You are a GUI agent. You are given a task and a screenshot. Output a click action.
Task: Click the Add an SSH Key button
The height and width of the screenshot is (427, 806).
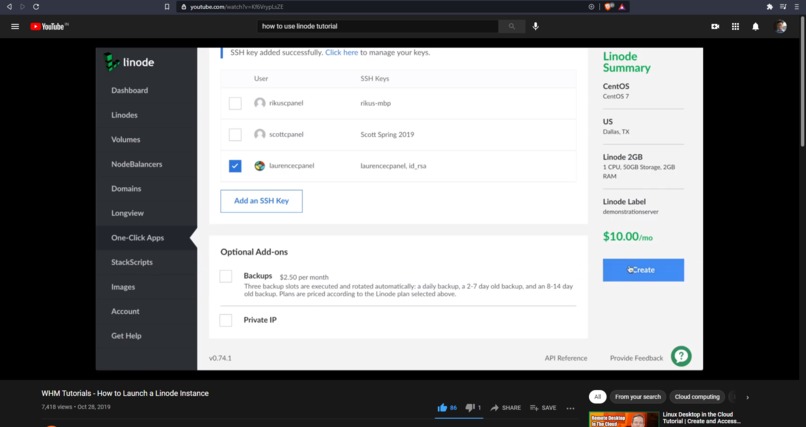point(261,201)
